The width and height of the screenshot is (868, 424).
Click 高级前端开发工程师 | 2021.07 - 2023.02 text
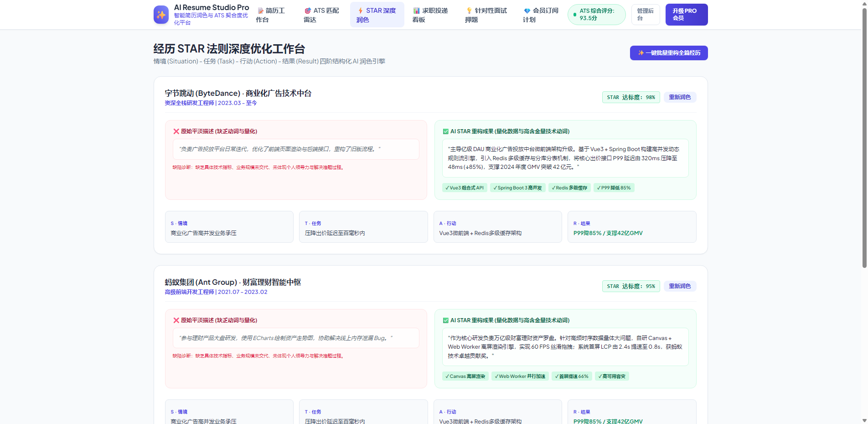(216, 292)
